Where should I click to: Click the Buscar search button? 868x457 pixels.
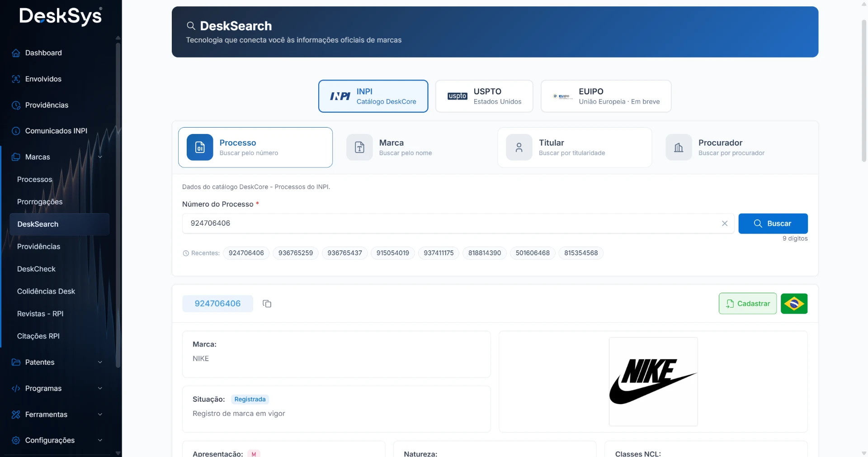click(x=773, y=224)
